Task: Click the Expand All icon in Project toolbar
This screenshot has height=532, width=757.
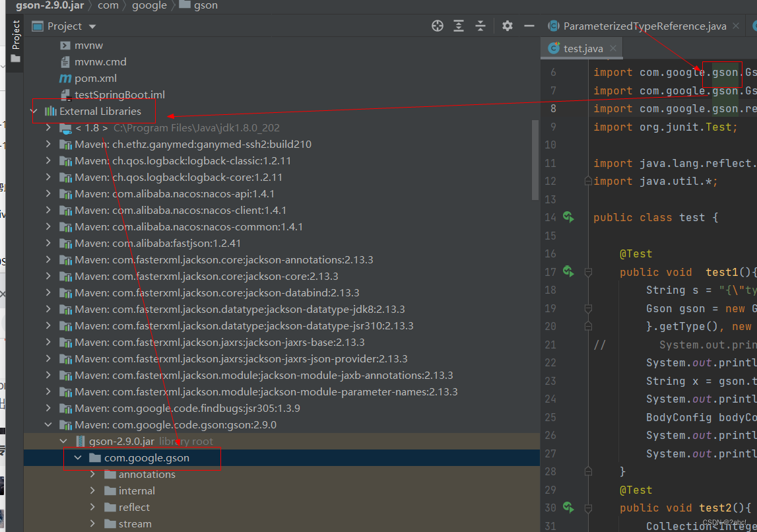Action: pyautogui.click(x=459, y=26)
